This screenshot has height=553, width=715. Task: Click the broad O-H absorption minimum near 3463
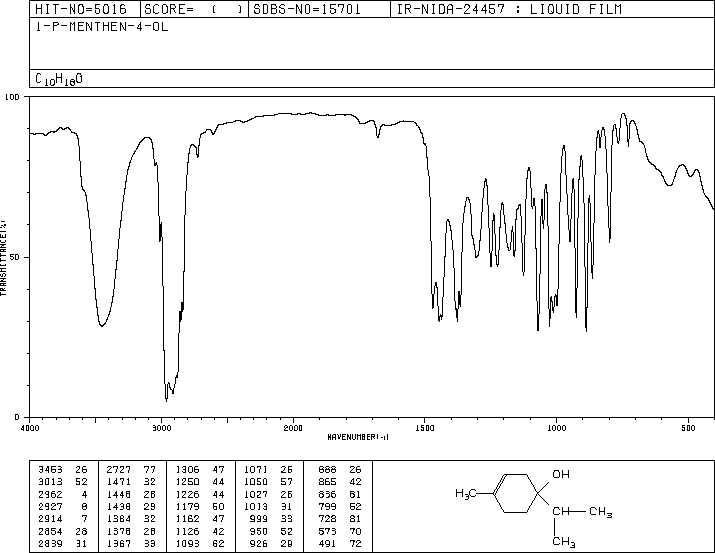point(102,326)
